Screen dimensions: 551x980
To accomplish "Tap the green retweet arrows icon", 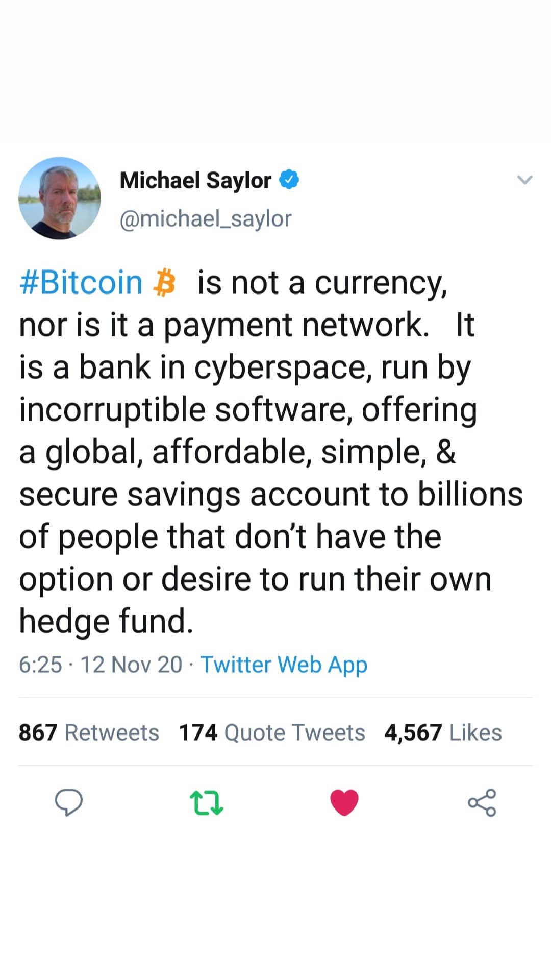I will tap(206, 802).
